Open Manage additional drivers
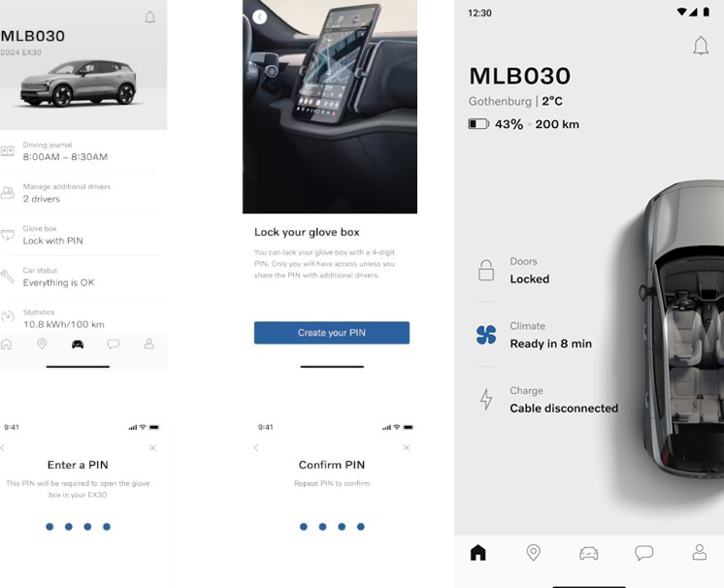Image resolution: width=724 pixels, height=588 pixels. [81, 193]
